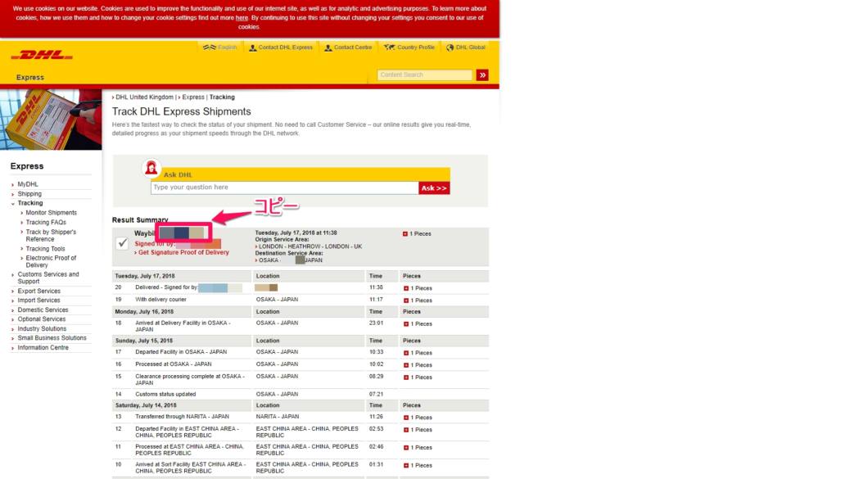Screen dimensions: 868x479
Task: Go to Monitor Shipments
Action: click(x=51, y=213)
